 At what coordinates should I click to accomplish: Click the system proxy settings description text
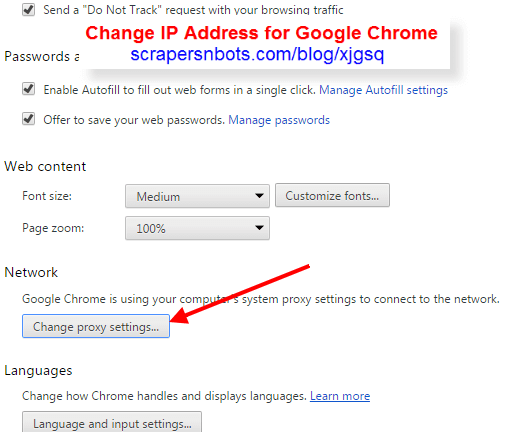click(x=261, y=299)
